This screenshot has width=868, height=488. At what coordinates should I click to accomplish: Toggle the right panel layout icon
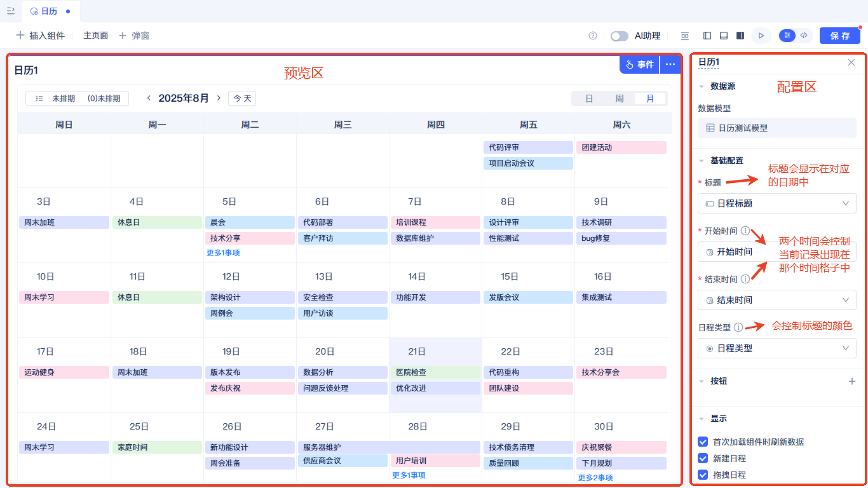click(740, 36)
